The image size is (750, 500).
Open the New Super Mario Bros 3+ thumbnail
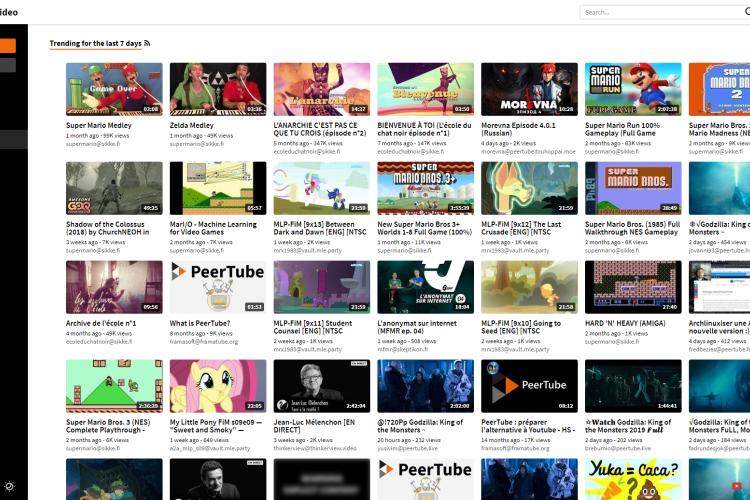pyautogui.click(x=426, y=188)
